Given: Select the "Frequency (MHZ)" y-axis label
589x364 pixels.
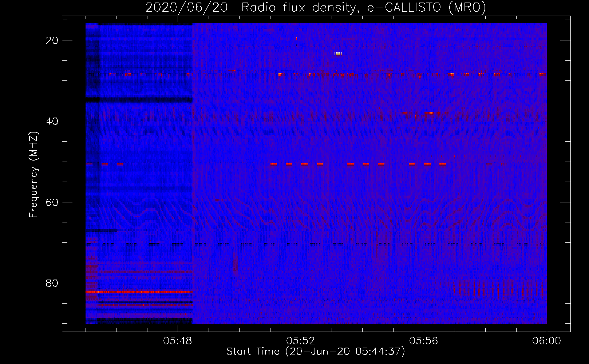Looking at the screenshot, I should 33,175.
